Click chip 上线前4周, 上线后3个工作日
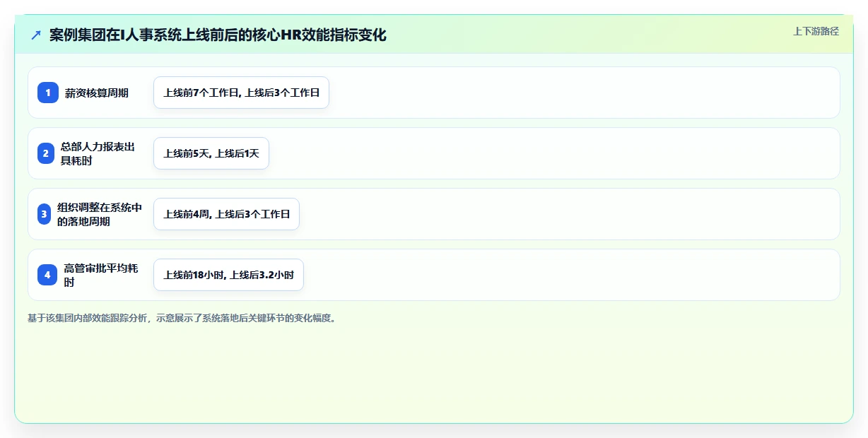868x438 pixels. tap(226, 214)
